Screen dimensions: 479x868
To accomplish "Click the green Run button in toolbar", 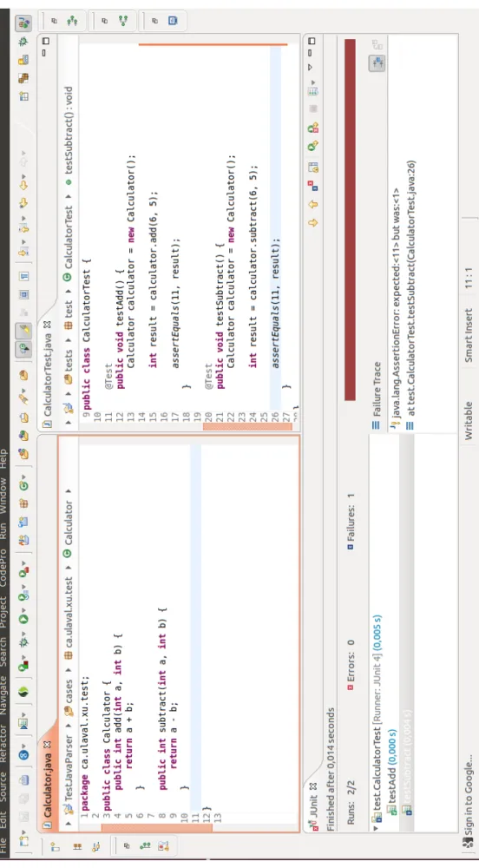I will [x=23, y=619].
